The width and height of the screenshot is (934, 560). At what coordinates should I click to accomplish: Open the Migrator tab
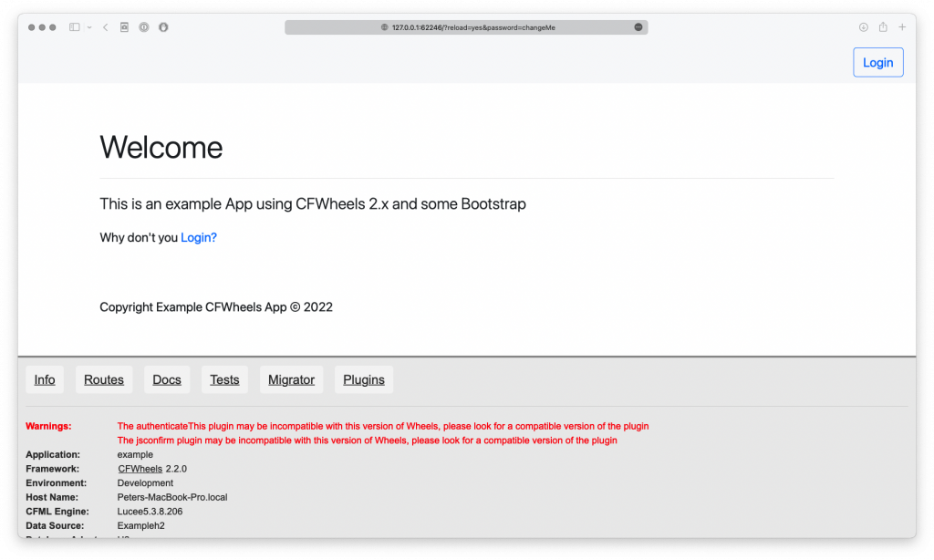coord(291,379)
